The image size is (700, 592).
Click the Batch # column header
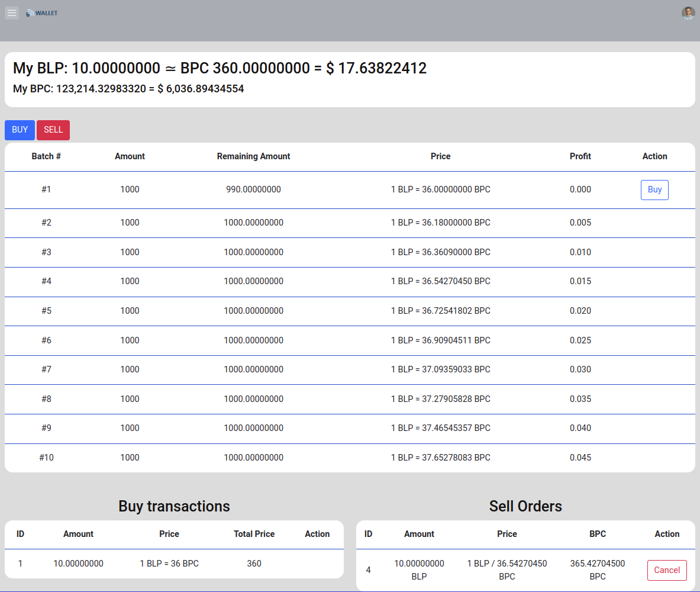point(46,156)
